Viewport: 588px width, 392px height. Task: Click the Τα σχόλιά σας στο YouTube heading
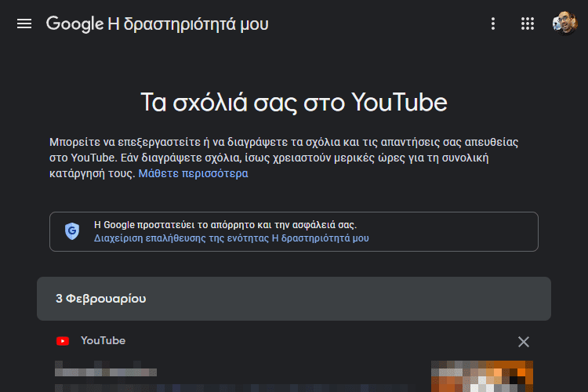(x=294, y=102)
